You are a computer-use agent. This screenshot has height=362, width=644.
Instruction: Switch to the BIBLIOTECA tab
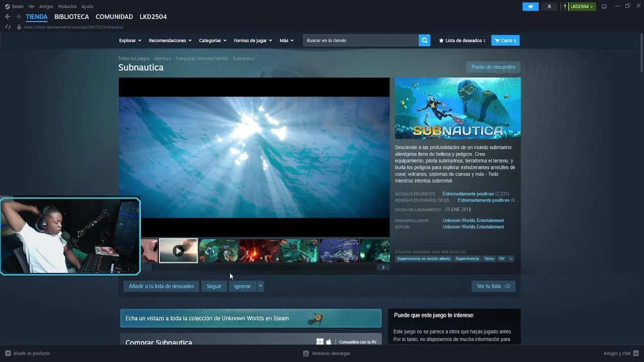tap(71, 17)
